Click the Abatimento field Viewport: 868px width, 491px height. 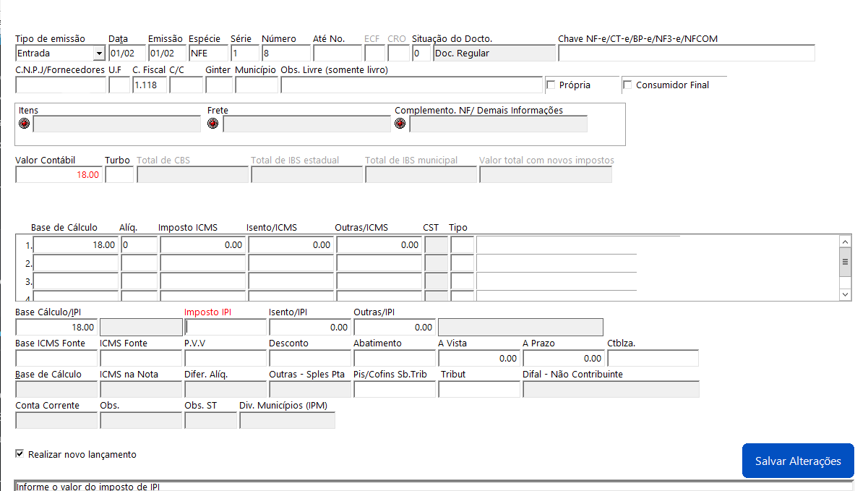coord(395,358)
